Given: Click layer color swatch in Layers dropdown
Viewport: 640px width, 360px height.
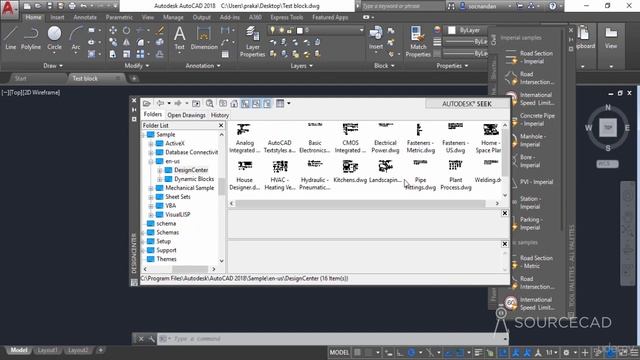Looking at the screenshot, I should 300,30.
